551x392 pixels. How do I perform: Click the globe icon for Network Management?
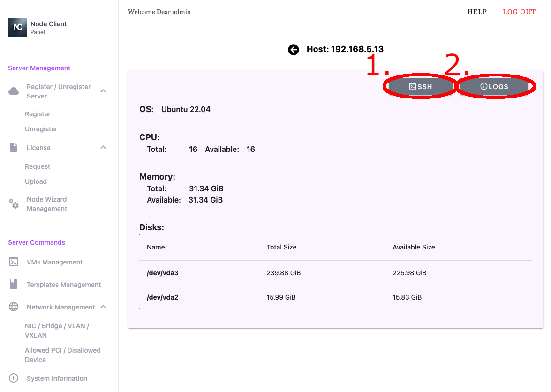tap(14, 307)
